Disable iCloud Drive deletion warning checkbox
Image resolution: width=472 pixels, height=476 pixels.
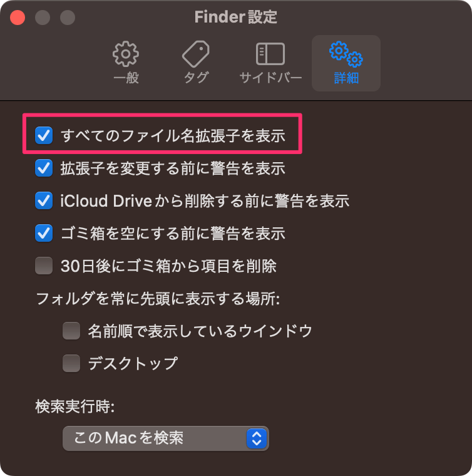click(44, 200)
